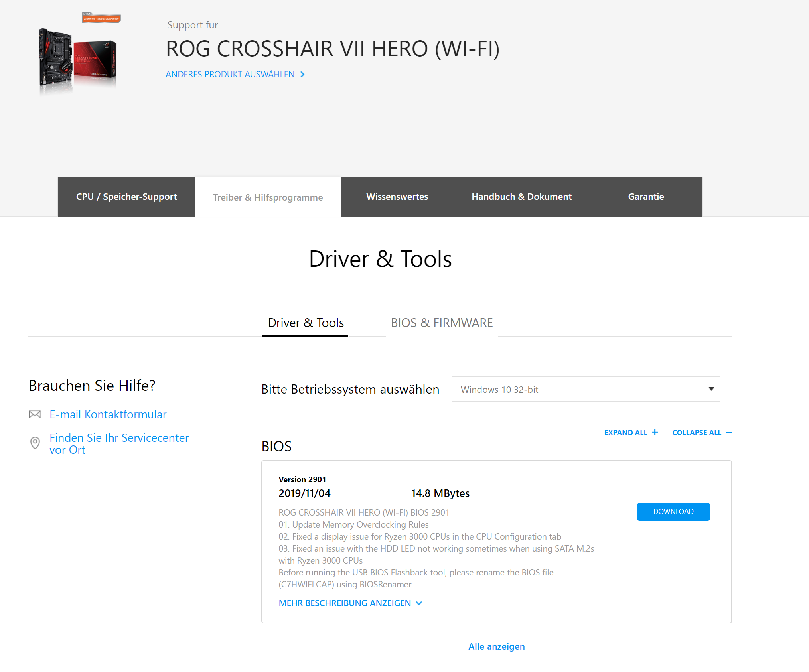Click the chevron arrow after Anderes Produkt Auswählen

point(302,75)
